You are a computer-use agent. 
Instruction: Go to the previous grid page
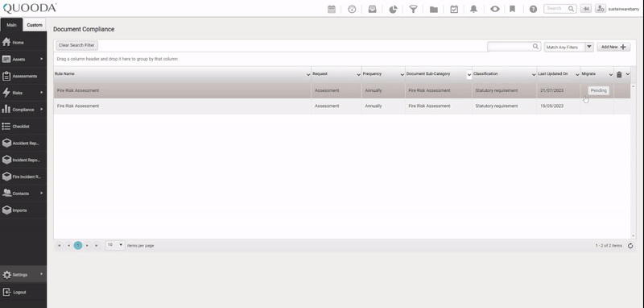click(x=68, y=245)
